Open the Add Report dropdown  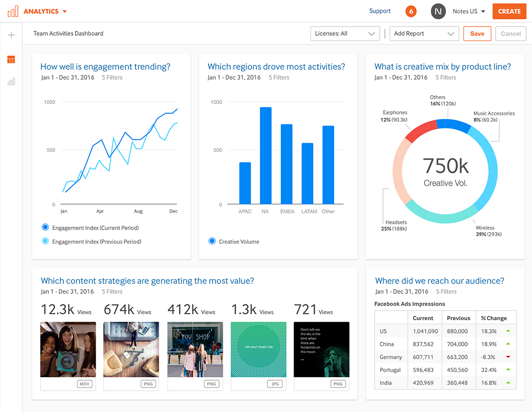[x=424, y=33]
